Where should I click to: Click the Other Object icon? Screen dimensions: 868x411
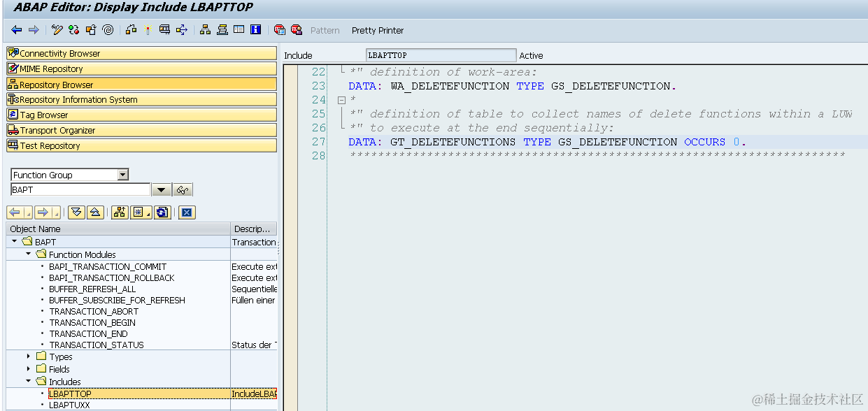point(91,30)
